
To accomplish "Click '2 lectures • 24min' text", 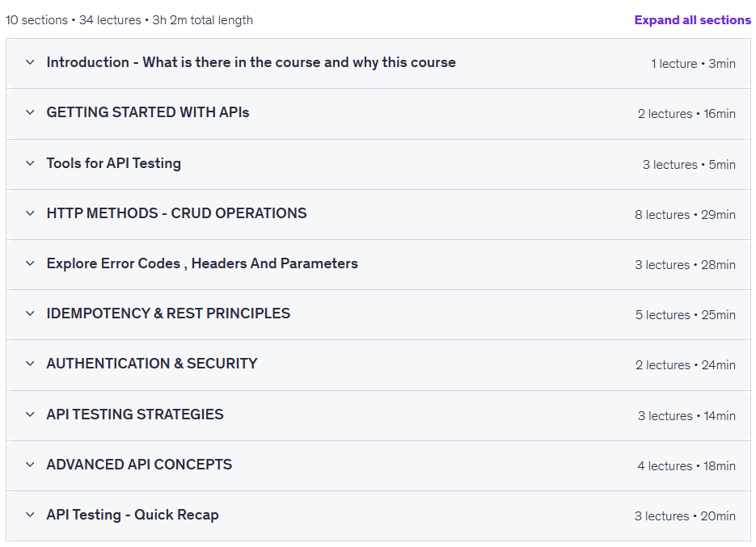I will point(685,365).
